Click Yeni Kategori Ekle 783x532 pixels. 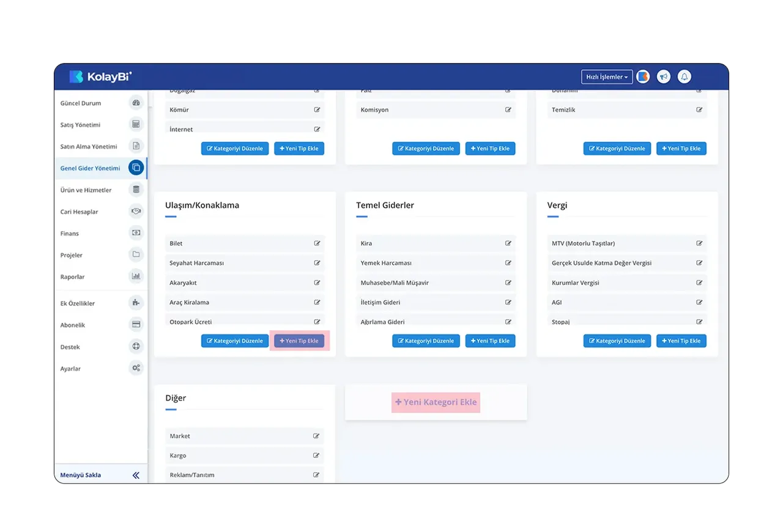436,402
